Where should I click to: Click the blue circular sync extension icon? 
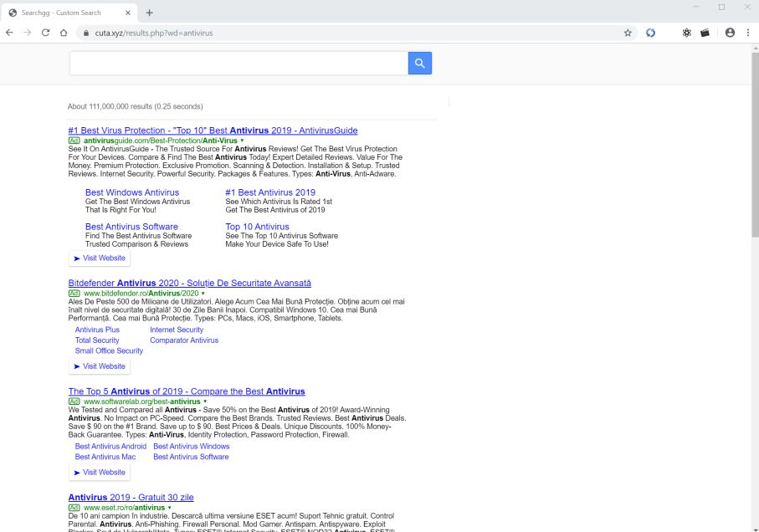(650, 33)
